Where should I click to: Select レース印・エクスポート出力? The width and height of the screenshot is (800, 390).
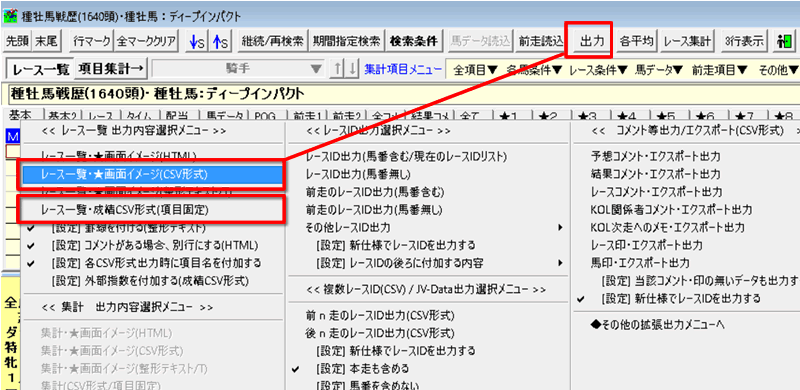[x=646, y=245]
